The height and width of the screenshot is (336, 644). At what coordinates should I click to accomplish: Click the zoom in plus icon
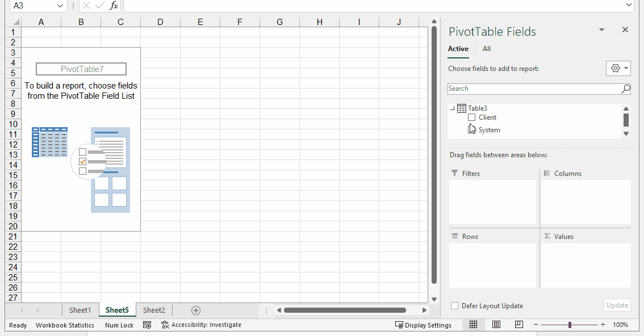[x=603, y=325]
